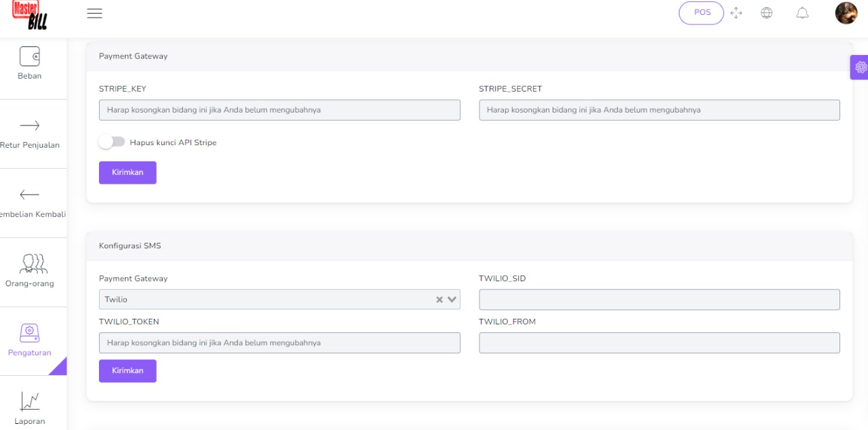Open Beban wallet icon in sidebar

point(30,56)
